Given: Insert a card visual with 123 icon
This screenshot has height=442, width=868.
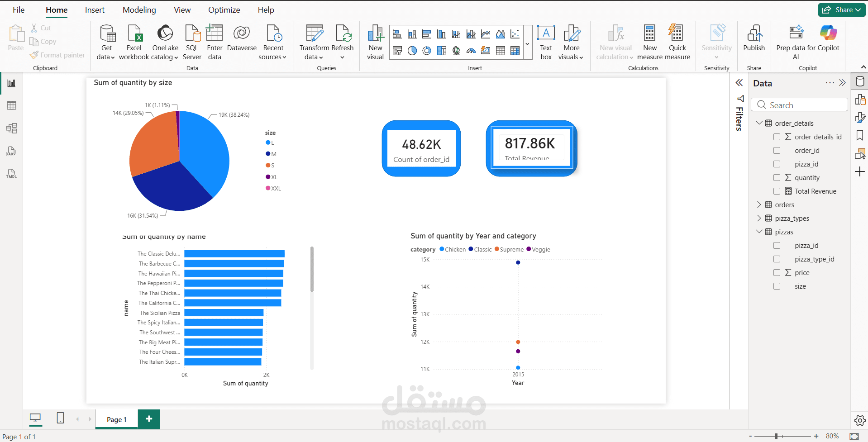Looking at the screenshot, I should pyautogui.click(x=486, y=51).
